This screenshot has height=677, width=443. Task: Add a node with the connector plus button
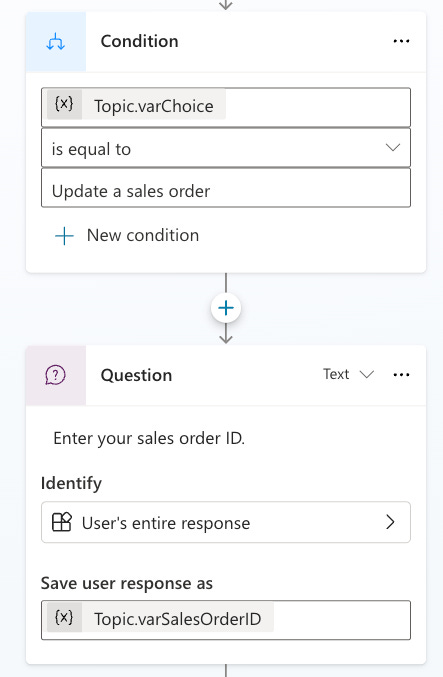226,308
